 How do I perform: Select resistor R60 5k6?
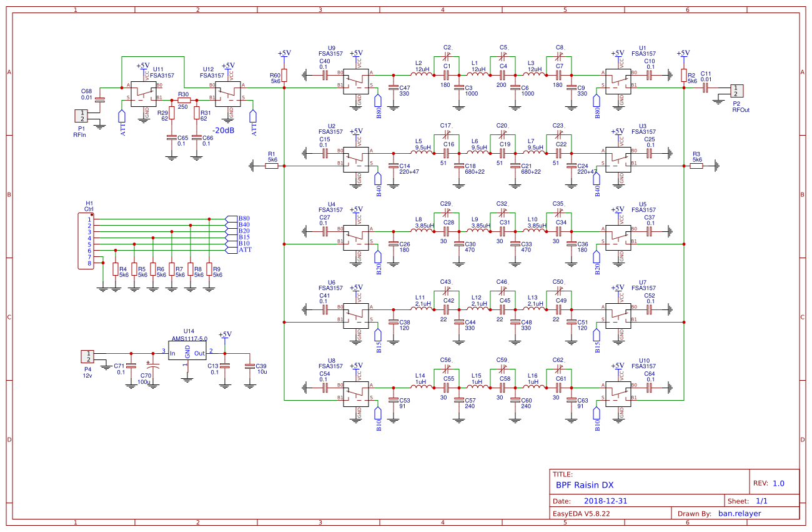click(283, 75)
